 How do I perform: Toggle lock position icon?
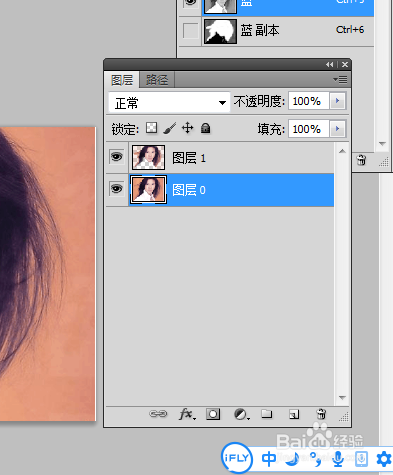188,128
